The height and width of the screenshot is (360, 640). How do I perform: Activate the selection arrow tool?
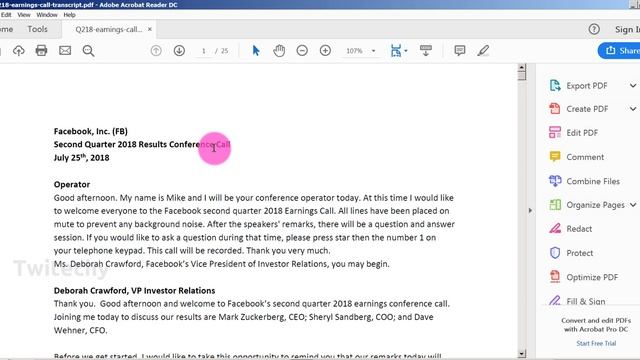(x=256, y=51)
